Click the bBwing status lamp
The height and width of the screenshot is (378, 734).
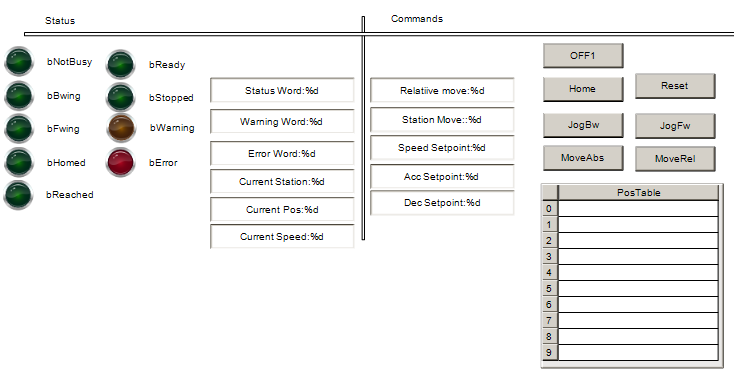19,95
